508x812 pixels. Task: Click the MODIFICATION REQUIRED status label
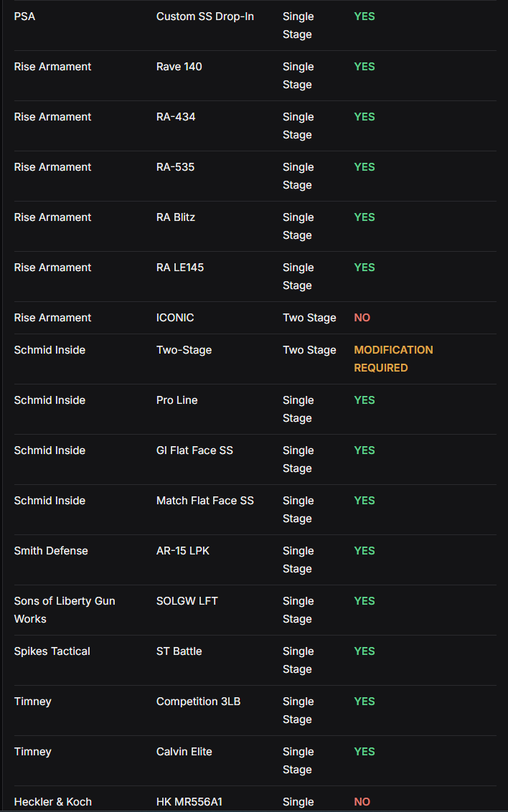pos(394,359)
